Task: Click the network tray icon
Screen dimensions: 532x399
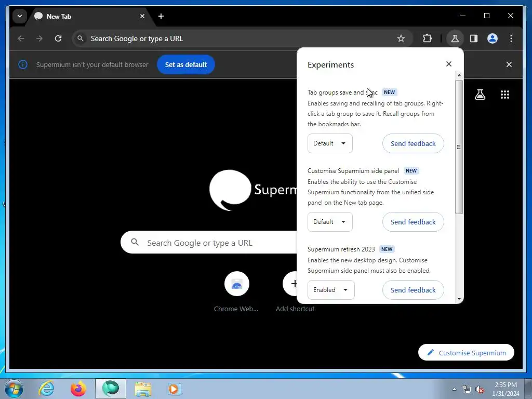Action: (x=467, y=390)
